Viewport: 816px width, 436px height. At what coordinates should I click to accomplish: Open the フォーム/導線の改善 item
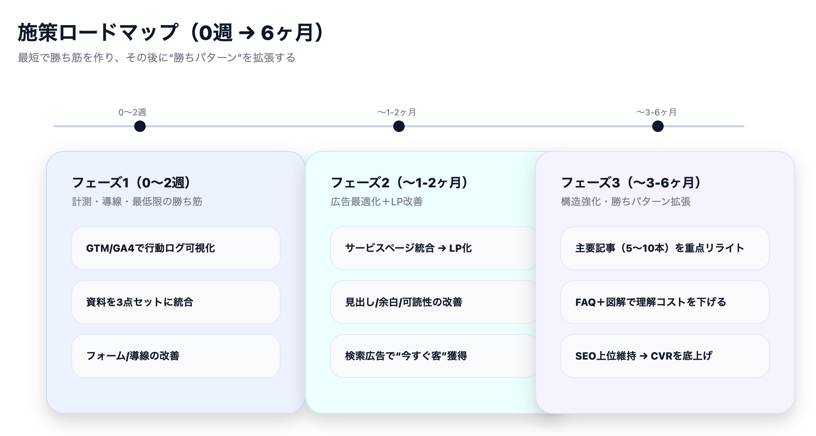(175, 356)
